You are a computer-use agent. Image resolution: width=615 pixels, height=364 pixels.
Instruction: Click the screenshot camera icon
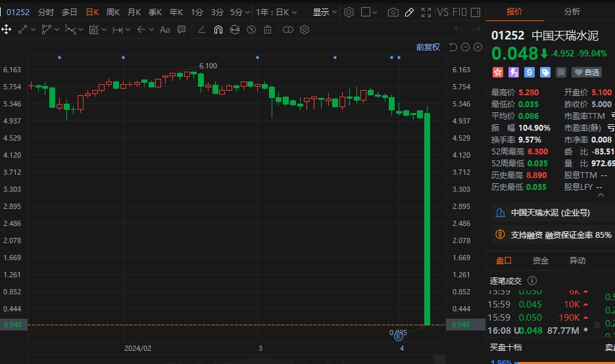393,12
